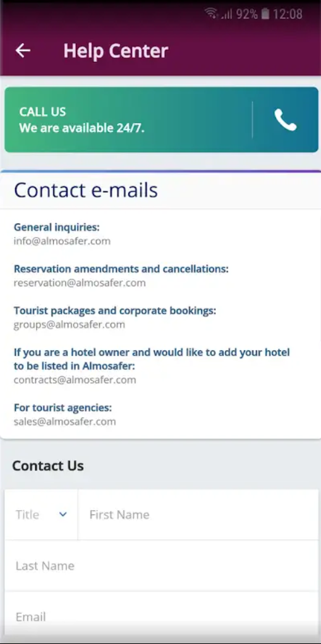Tap the back arrow icon
The width and height of the screenshot is (321, 644).
tap(23, 51)
